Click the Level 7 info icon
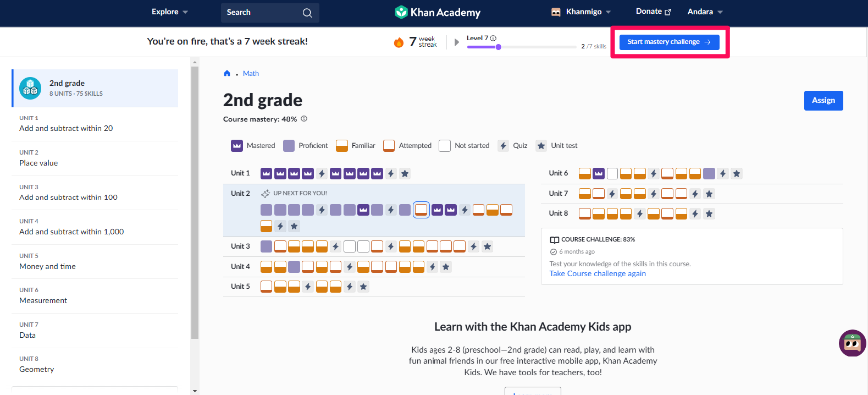The width and height of the screenshot is (868, 395). coord(493,38)
